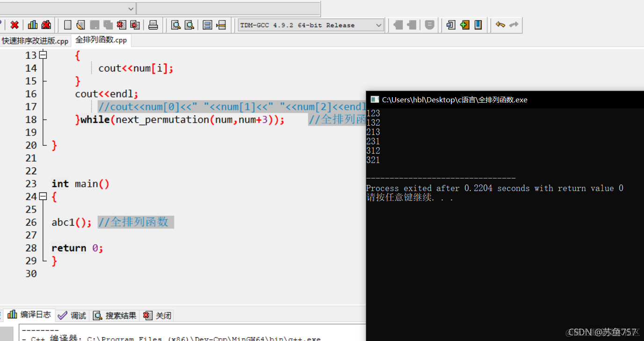Viewport: 644px width, 341px height.
Task: Open the 调试 debug tab
Action: point(72,316)
